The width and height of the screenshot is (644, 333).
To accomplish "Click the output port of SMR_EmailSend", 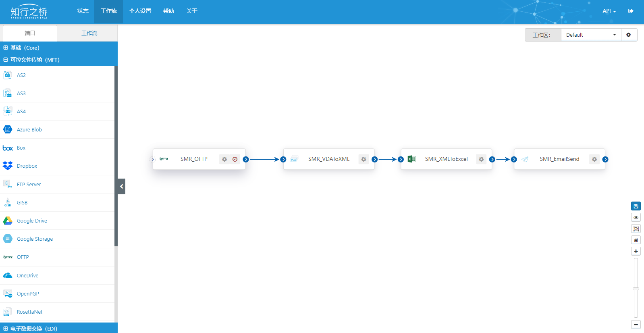I will (605, 159).
